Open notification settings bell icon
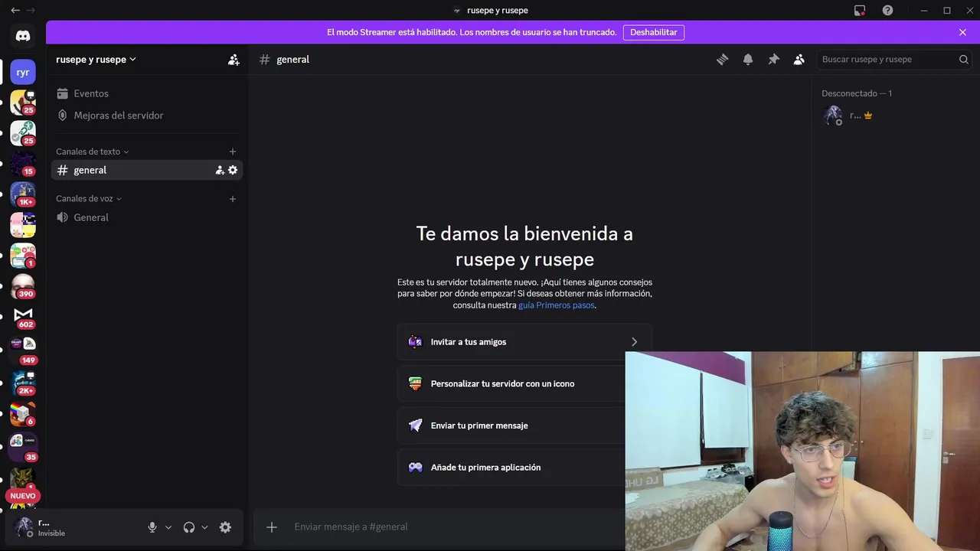Image resolution: width=980 pixels, height=551 pixels. click(x=748, y=60)
